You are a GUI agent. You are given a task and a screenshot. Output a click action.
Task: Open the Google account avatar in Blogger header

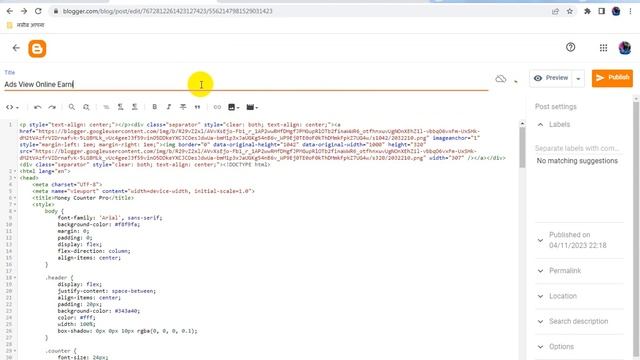click(x=625, y=48)
